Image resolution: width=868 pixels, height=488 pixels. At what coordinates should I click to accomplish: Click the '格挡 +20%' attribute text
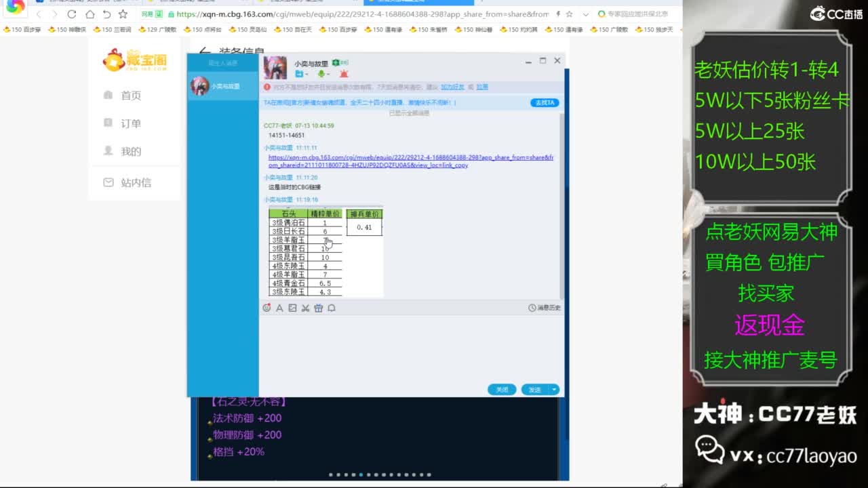(239, 452)
